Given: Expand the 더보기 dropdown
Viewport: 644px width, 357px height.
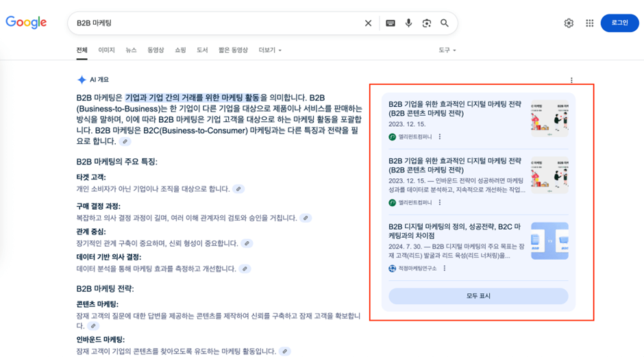Looking at the screenshot, I should [x=270, y=50].
